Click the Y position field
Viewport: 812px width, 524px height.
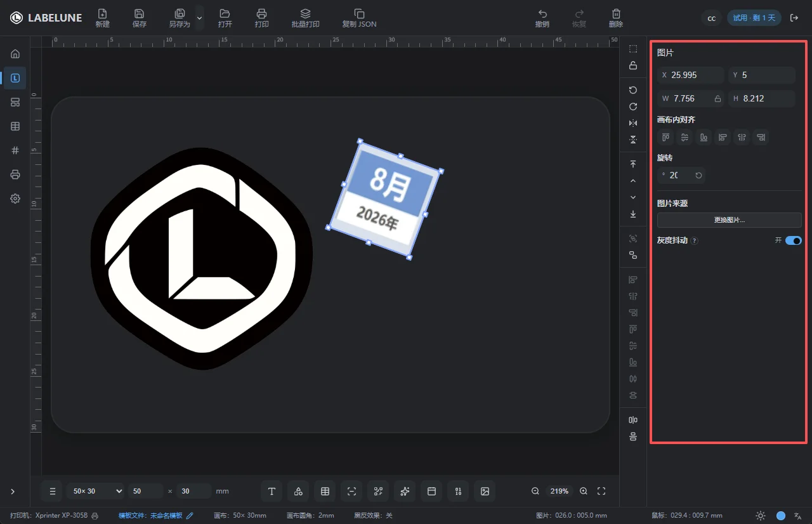762,75
